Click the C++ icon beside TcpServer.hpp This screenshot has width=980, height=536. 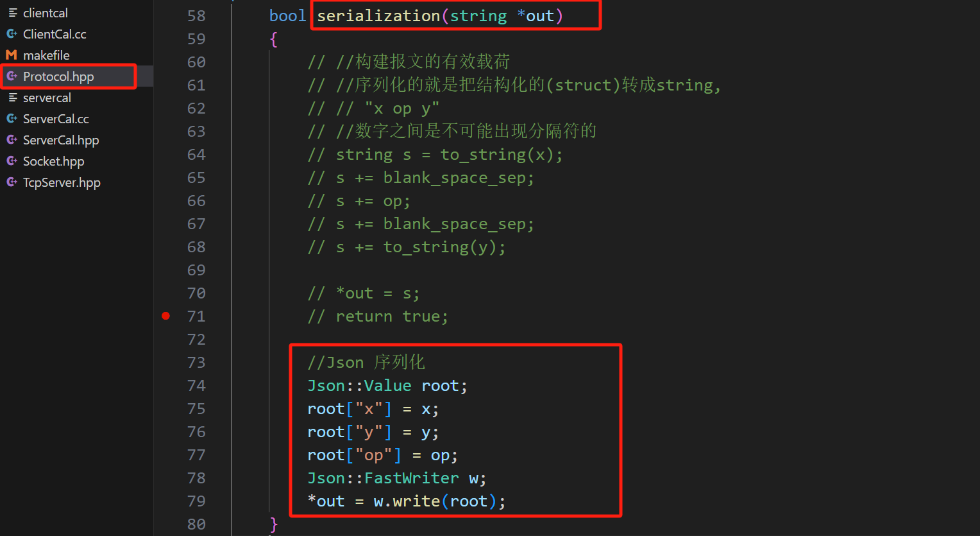click(x=12, y=182)
